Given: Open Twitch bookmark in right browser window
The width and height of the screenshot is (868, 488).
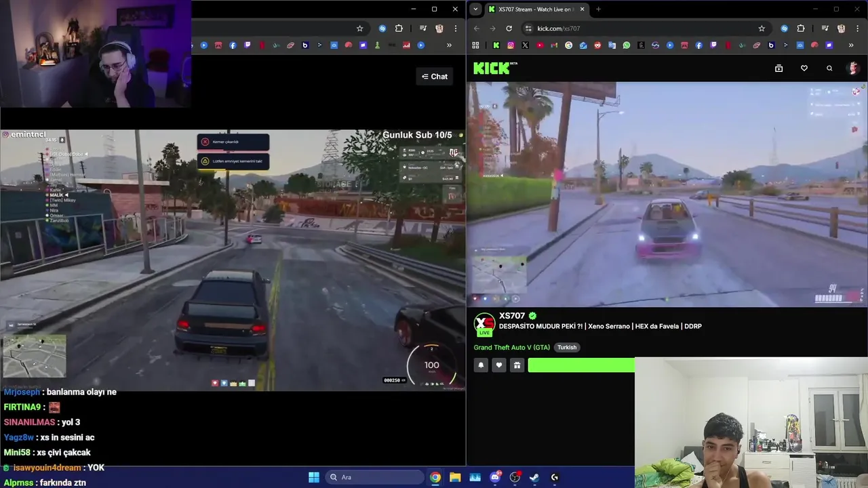Looking at the screenshot, I should point(714,45).
